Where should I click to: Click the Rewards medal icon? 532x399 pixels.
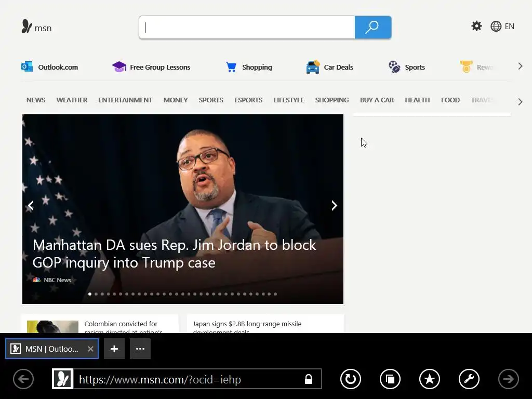pyautogui.click(x=466, y=66)
